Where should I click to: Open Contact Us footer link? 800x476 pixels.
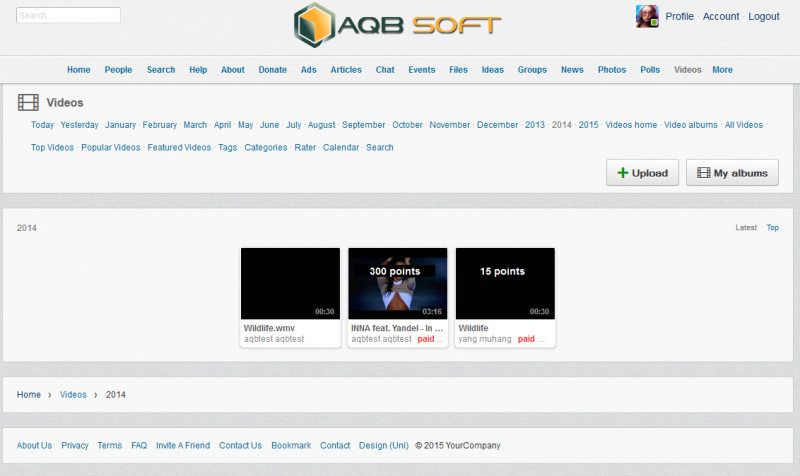point(240,445)
